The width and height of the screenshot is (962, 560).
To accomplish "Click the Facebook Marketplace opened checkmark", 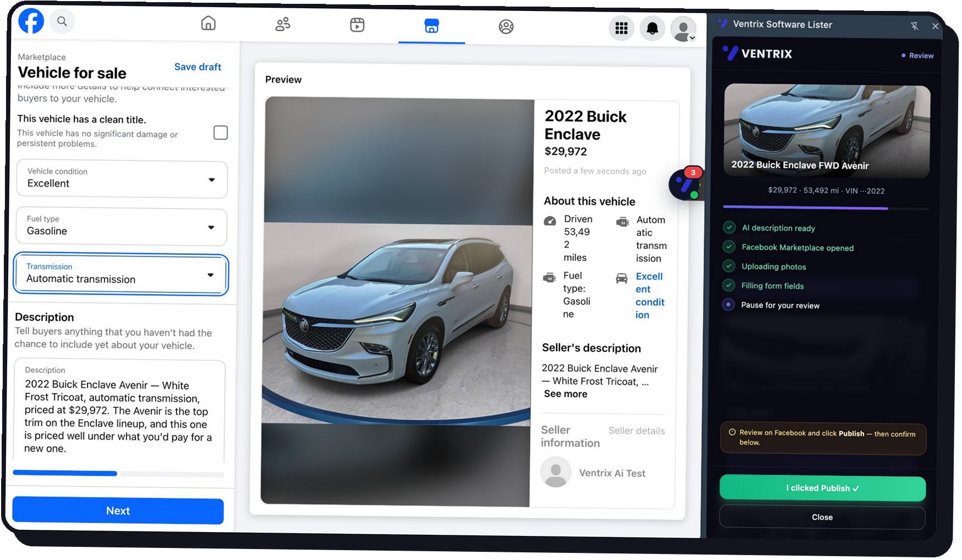I will coord(729,246).
